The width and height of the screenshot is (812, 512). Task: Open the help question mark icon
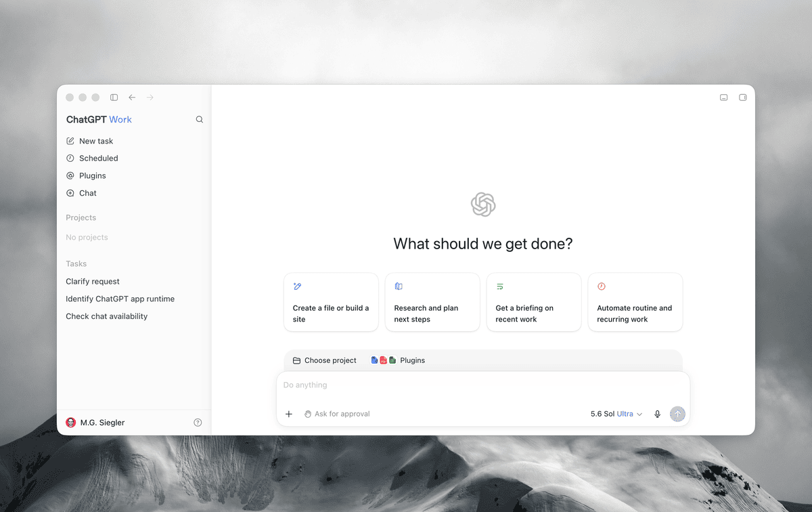click(x=198, y=423)
